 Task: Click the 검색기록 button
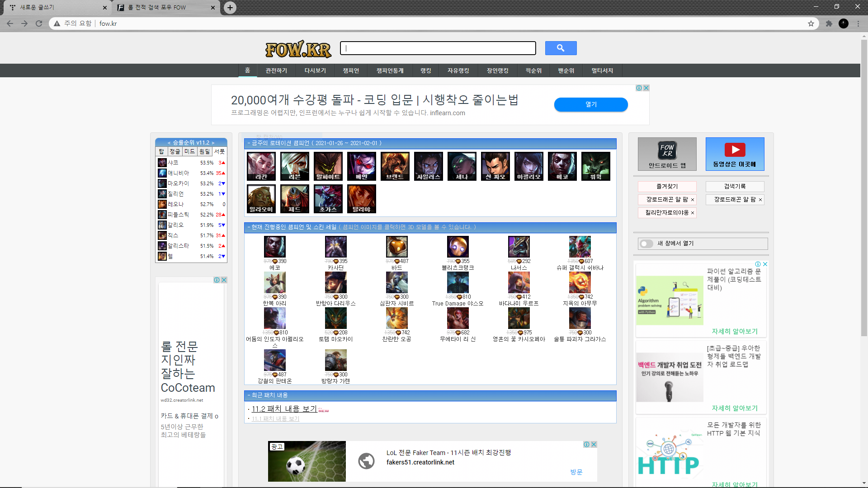tap(735, 186)
